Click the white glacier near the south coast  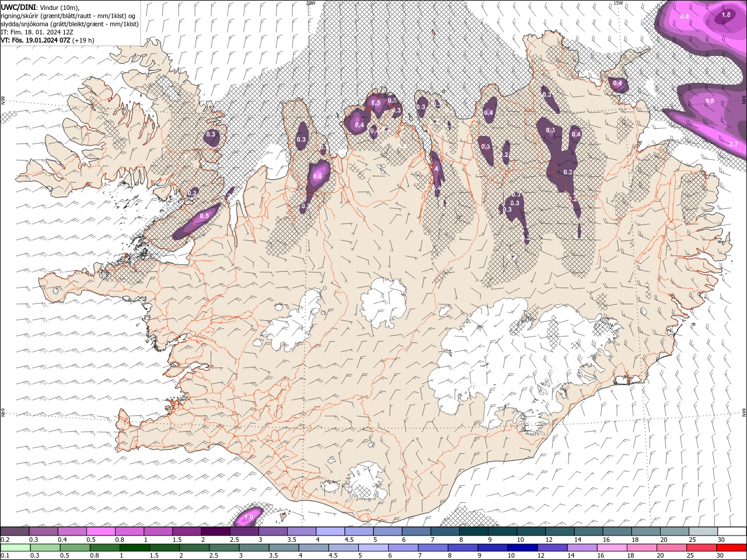click(366, 482)
